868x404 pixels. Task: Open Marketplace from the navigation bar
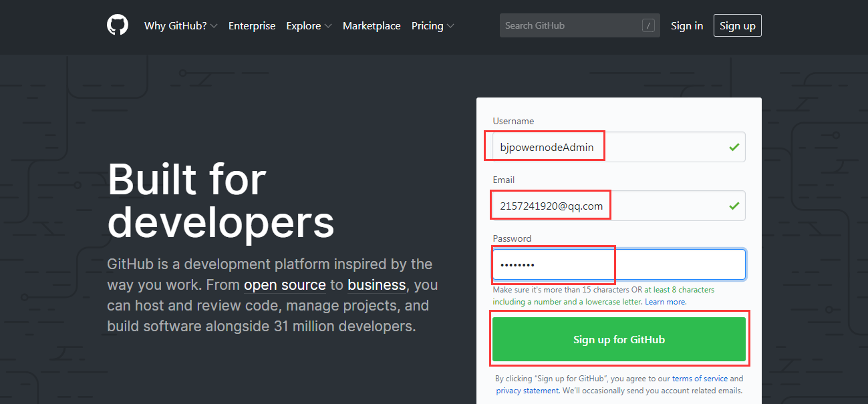(x=372, y=26)
